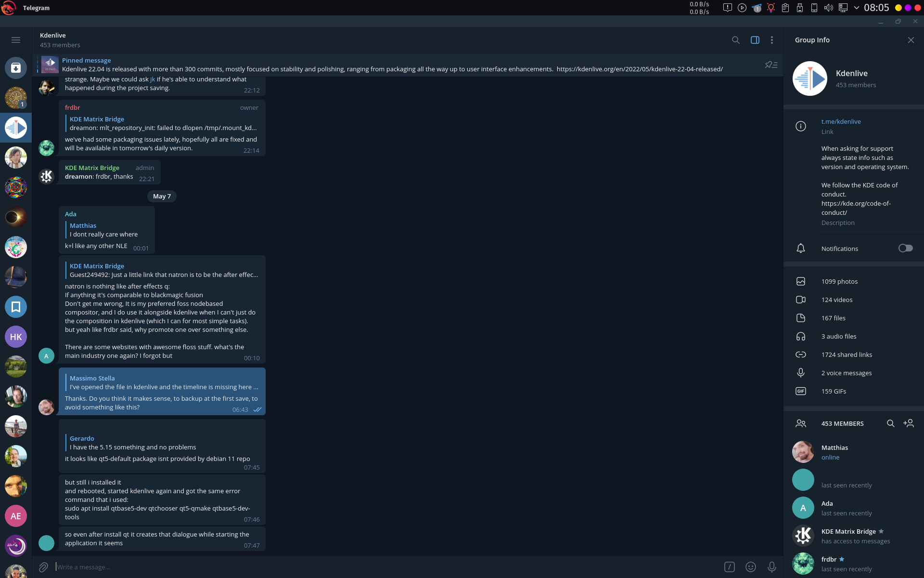Add a member to the Kdenlive group

(910, 423)
